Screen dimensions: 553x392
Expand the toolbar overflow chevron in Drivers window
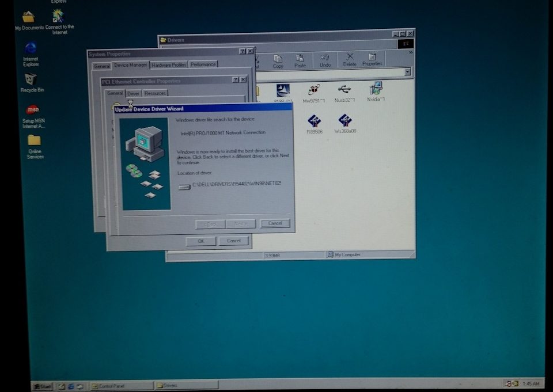[411, 52]
